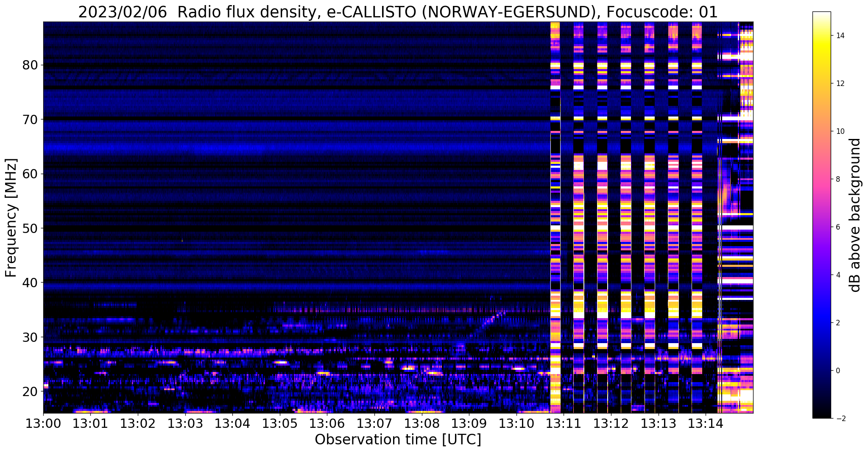This screenshot has height=452, width=868.
Task: Click the first bright vertical band at 13:11
Action: click(x=555, y=217)
